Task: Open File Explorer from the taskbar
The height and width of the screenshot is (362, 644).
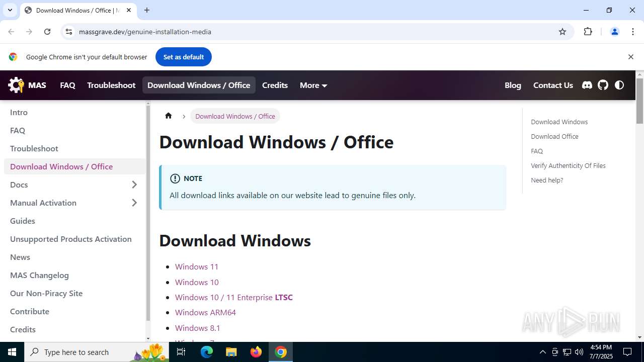Action: coord(231,352)
